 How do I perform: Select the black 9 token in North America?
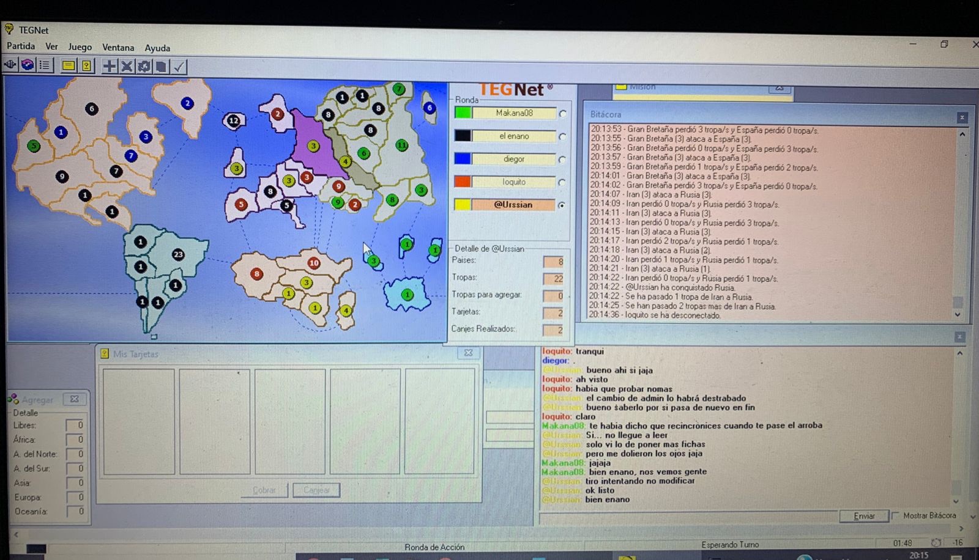tap(61, 177)
